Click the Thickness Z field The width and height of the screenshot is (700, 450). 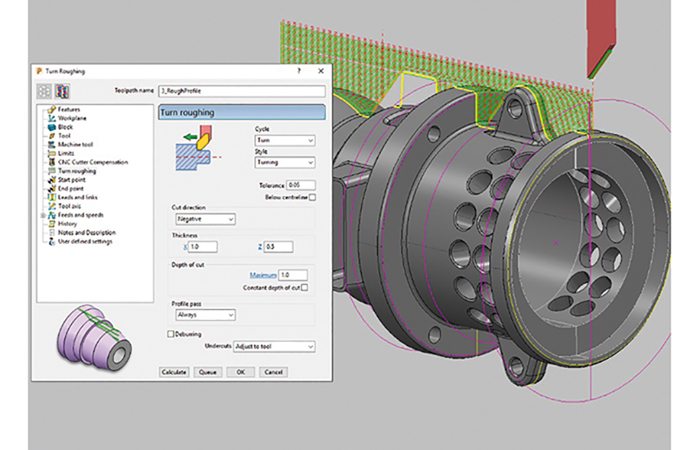279,247
